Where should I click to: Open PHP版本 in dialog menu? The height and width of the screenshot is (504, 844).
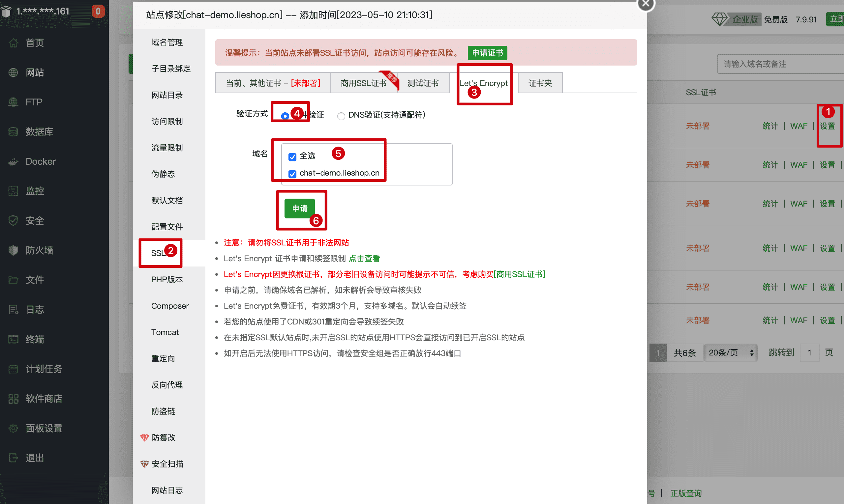tap(169, 280)
